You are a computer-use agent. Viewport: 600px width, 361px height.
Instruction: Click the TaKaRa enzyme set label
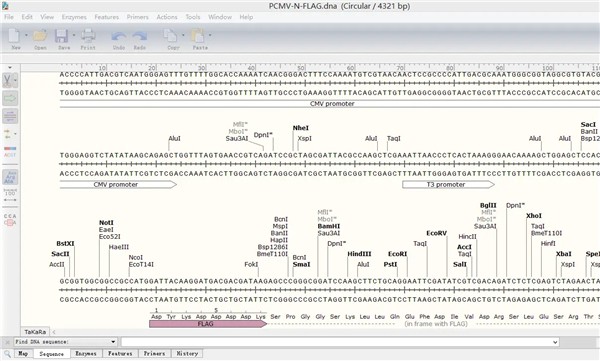35,332
